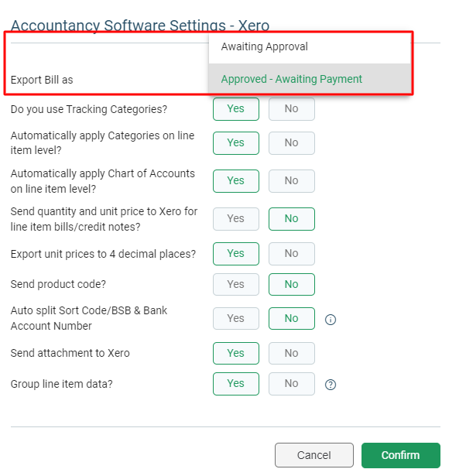Click the Cancel button

click(x=314, y=455)
